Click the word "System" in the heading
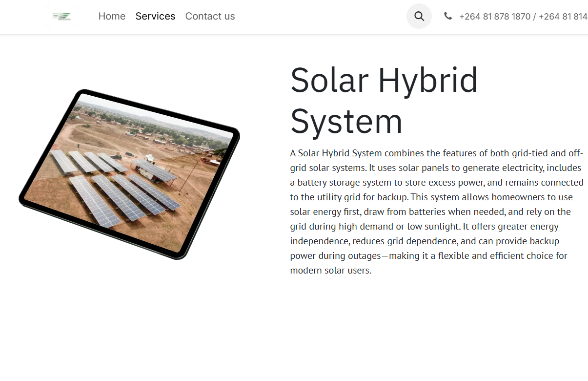The height and width of the screenshot is (381, 588). click(346, 121)
